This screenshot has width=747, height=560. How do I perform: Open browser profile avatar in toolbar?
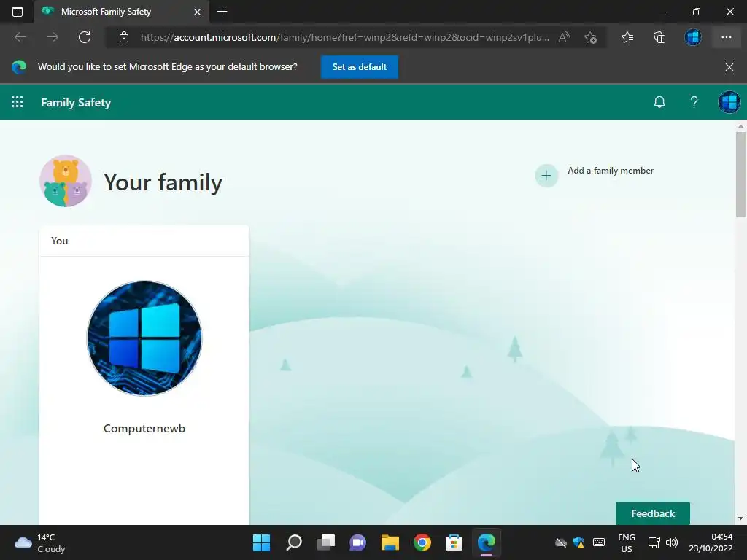[693, 37]
